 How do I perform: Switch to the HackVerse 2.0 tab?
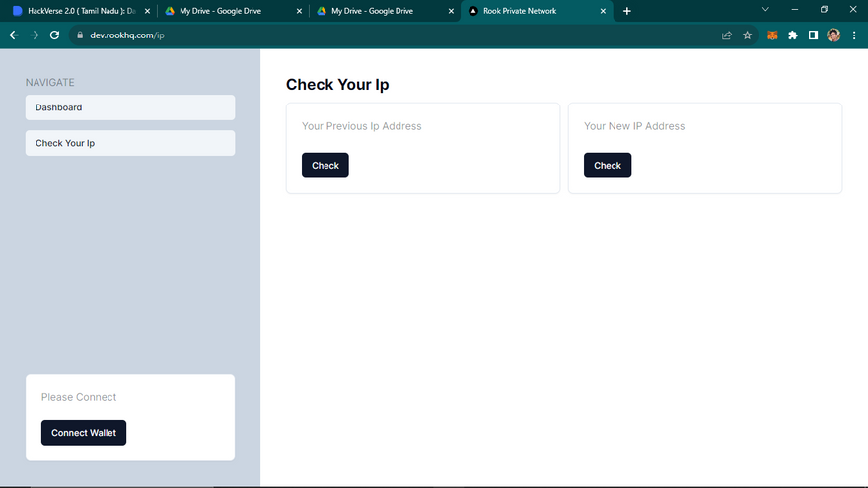click(79, 11)
